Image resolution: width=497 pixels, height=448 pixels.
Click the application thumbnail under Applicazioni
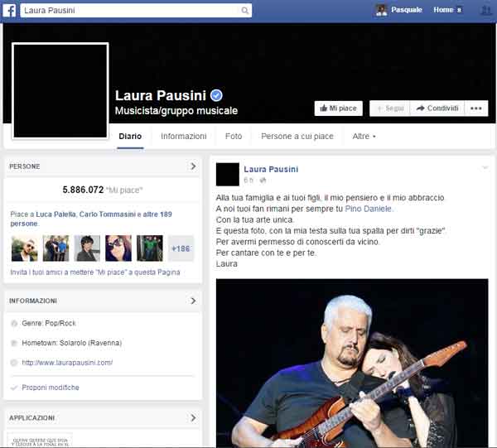tap(40, 441)
